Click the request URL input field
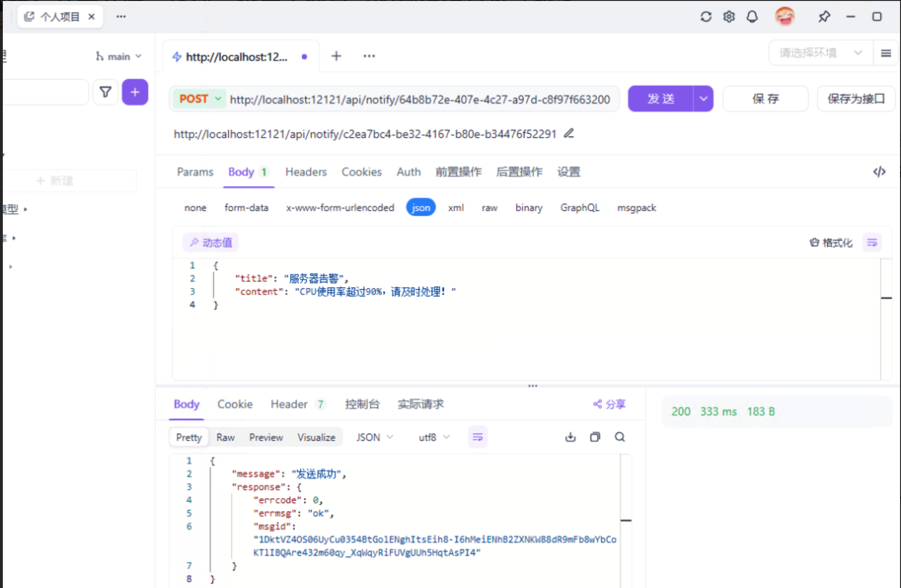Screen dimensions: 901x588 coord(419,99)
